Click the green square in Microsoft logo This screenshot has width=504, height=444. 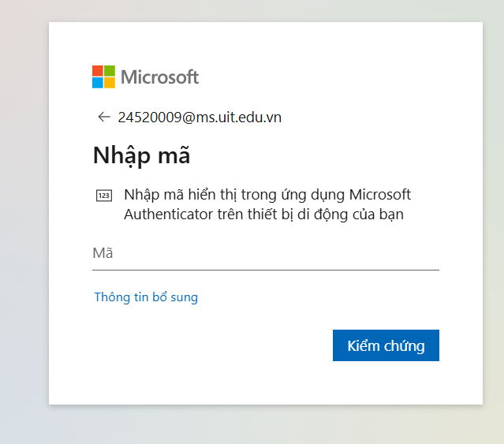(110, 71)
